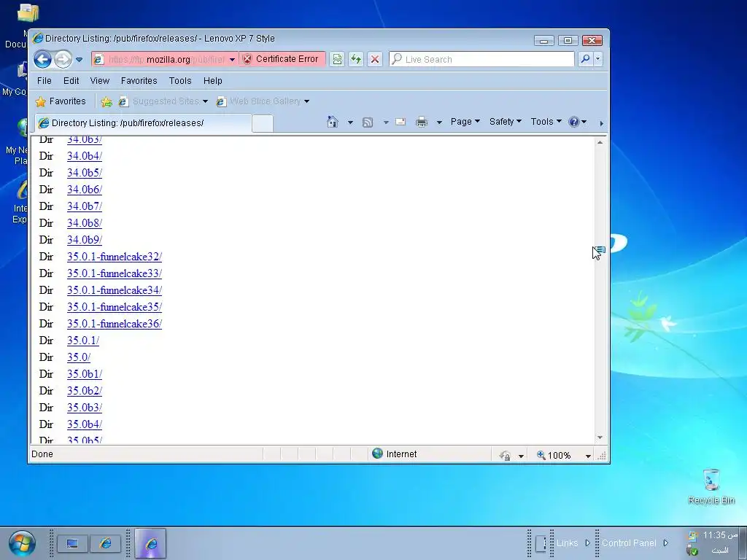Toggle the Compatibility View broken-page icon
This screenshot has width=747, height=560.
337,59
